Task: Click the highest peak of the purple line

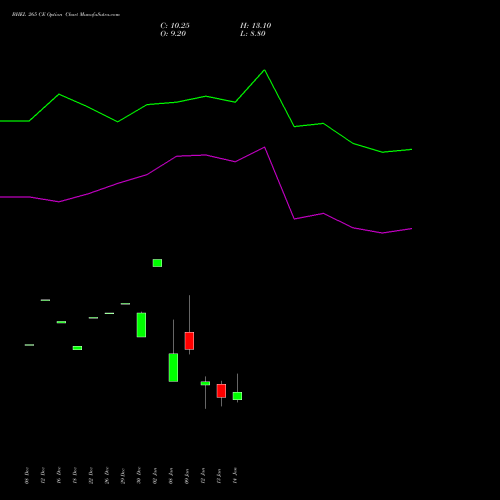Action: tap(265, 147)
